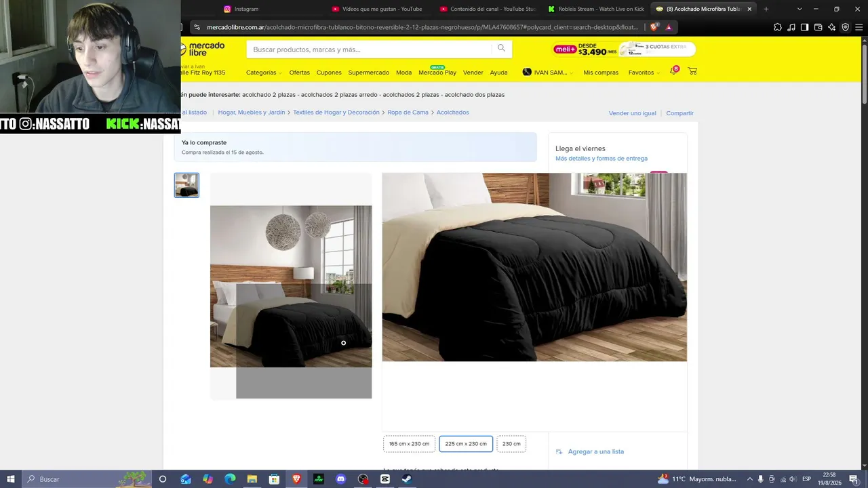Open the shopping cart

point(692,71)
